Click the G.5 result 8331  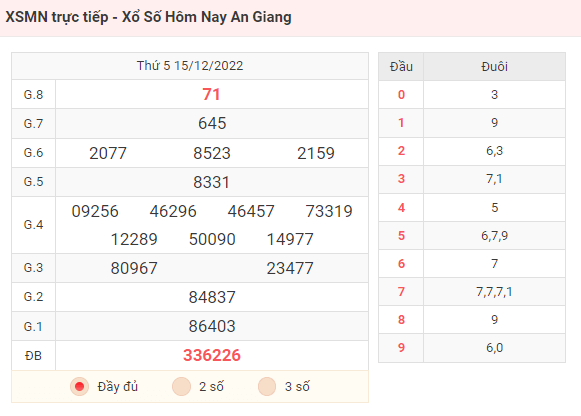tap(212, 182)
